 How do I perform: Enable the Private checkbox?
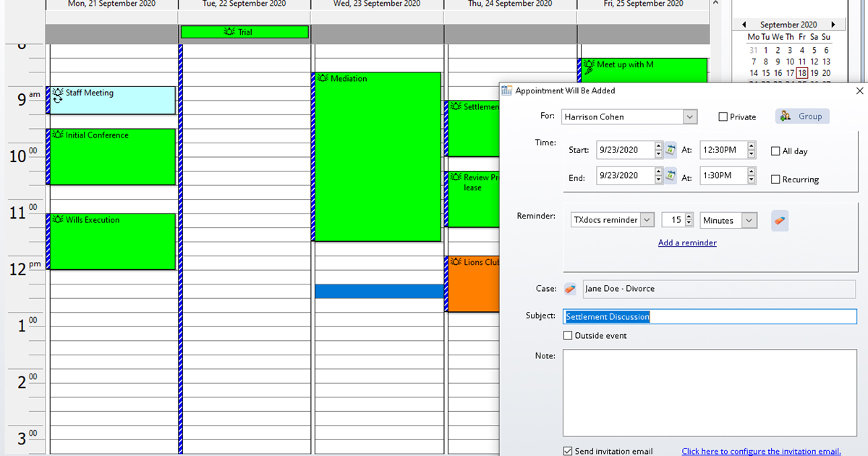pos(723,117)
